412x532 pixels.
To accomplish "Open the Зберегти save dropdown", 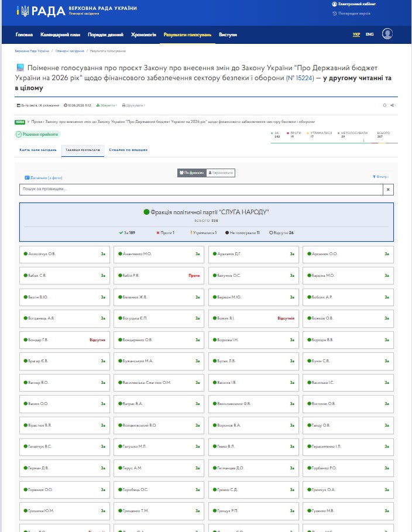I will (107, 105).
